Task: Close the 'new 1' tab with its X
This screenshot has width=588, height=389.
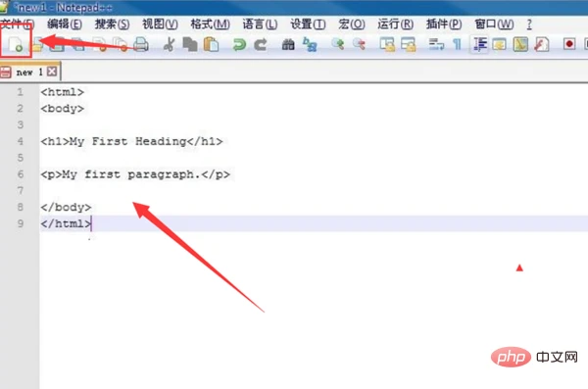Action: click(52, 72)
